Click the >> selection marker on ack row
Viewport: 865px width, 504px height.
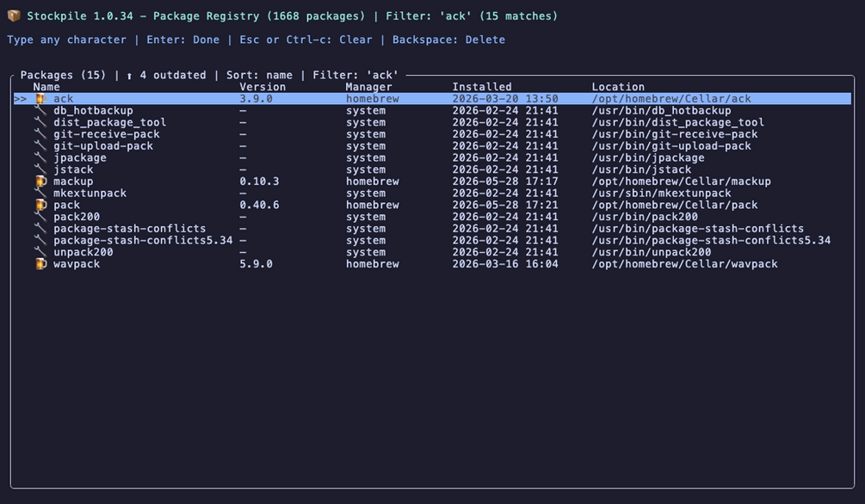pos(21,99)
